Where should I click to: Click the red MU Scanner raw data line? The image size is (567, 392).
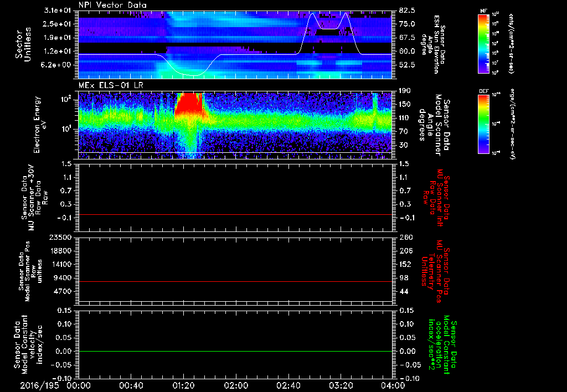click(235, 214)
